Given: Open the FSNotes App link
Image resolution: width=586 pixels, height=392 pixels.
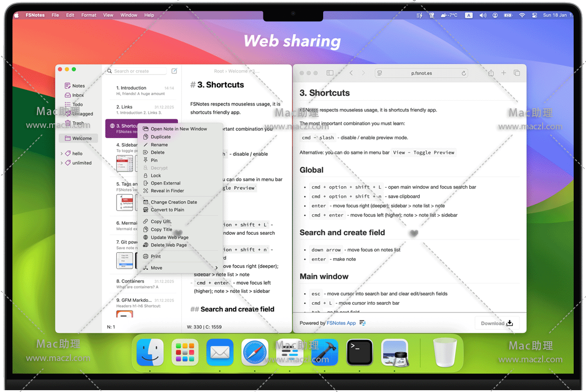Looking at the screenshot, I should [341, 323].
